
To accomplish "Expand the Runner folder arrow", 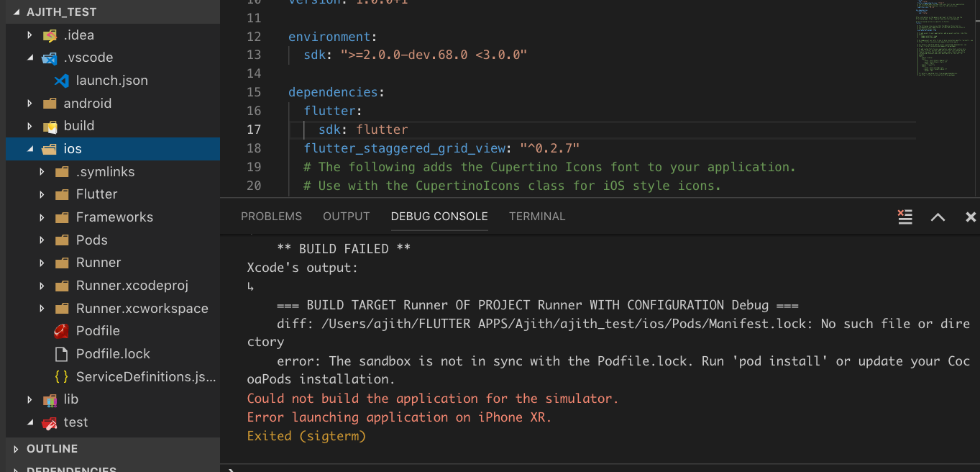I will [x=42, y=263].
